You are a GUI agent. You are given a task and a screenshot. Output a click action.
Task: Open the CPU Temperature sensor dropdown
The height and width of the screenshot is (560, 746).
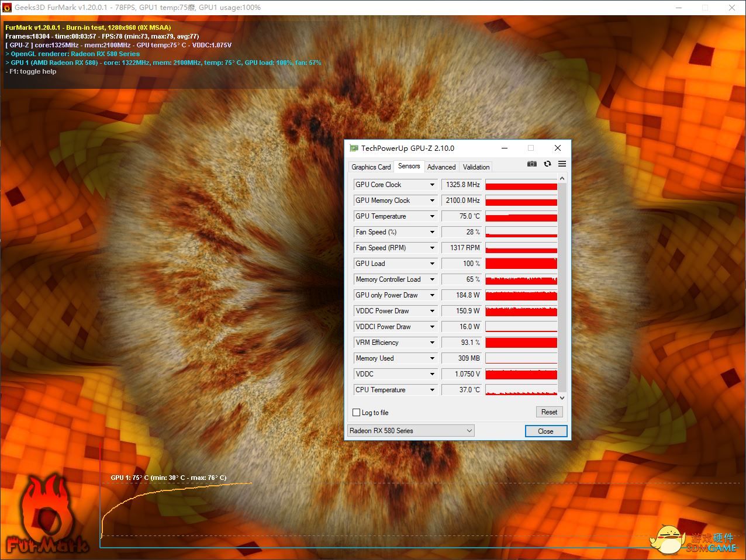pyautogui.click(x=432, y=390)
